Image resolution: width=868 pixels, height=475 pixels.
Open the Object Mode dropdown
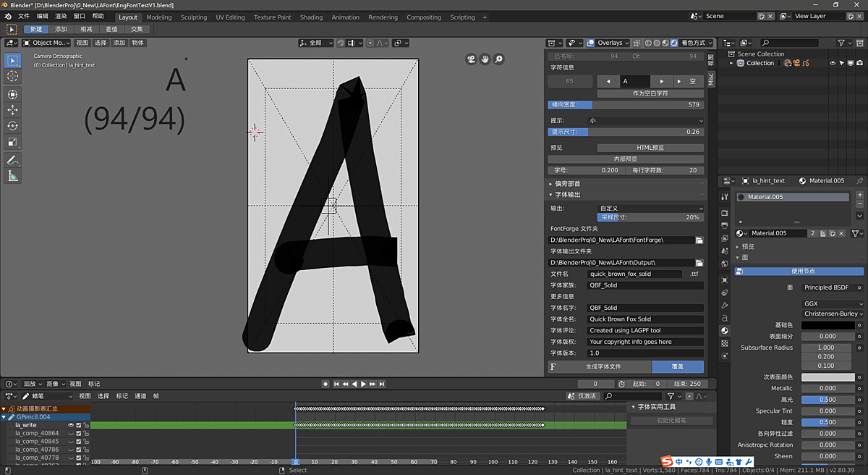(46, 43)
